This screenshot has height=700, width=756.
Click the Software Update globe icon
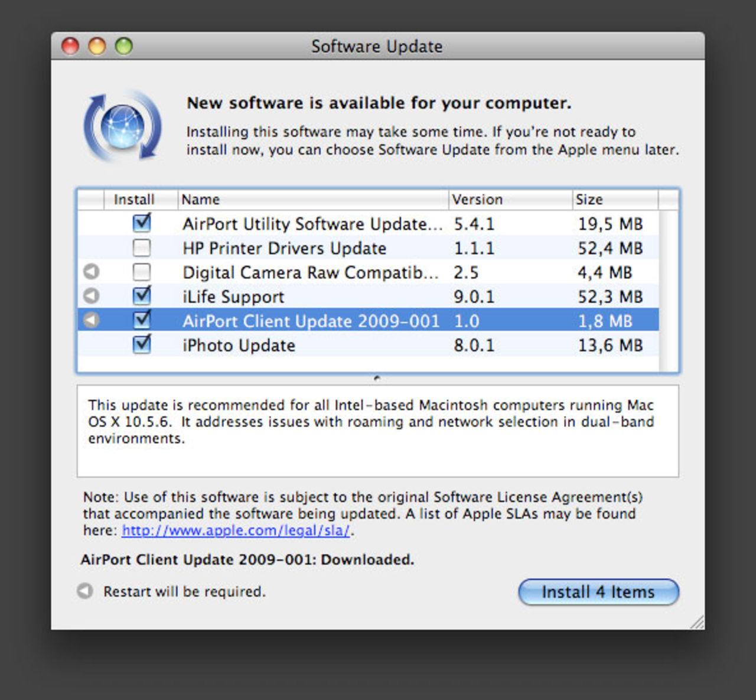122,126
